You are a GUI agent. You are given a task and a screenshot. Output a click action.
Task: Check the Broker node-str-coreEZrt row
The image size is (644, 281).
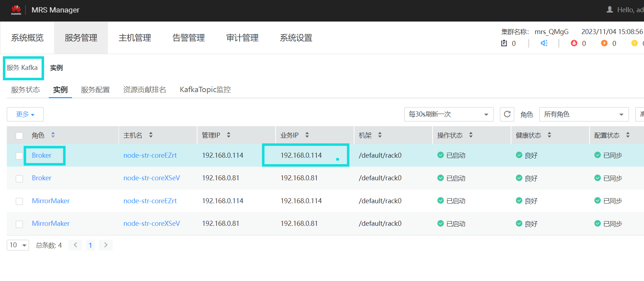click(x=19, y=156)
